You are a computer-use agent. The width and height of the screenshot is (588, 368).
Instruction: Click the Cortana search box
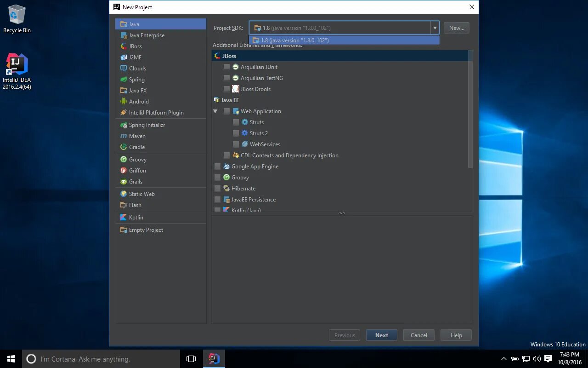(101, 359)
